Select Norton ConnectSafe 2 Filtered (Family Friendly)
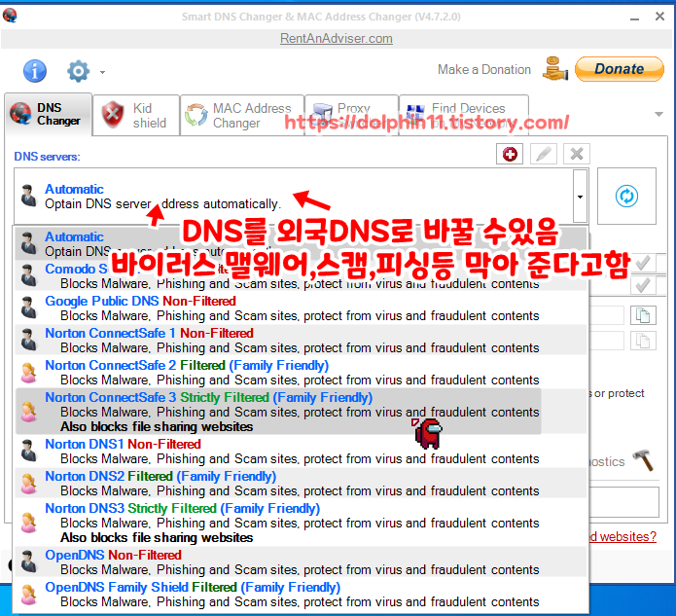 click(301, 373)
